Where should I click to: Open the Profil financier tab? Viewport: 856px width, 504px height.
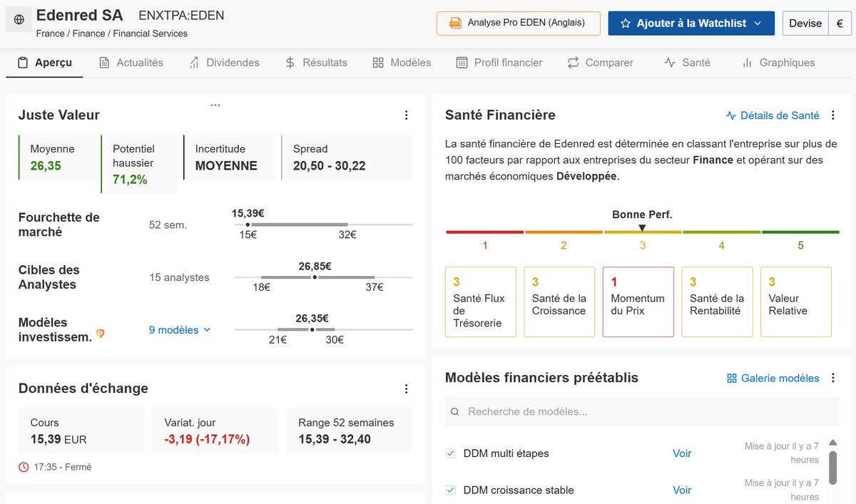point(499,63)
